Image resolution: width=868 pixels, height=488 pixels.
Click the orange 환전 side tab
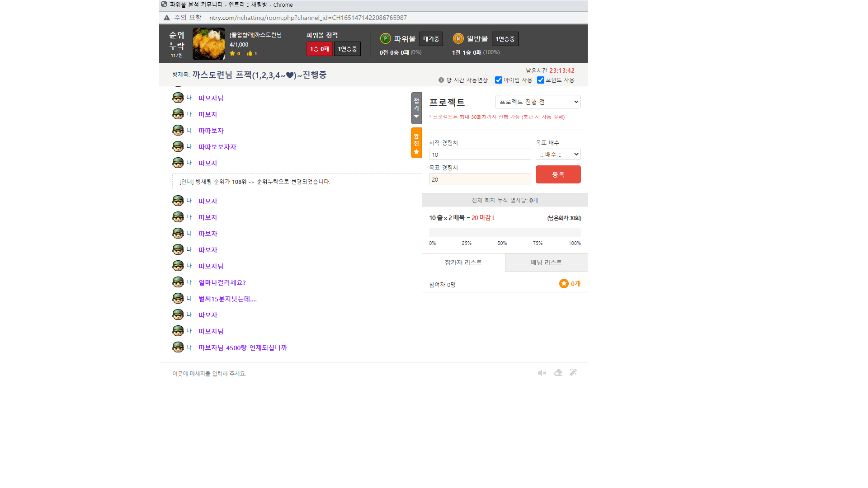(416, 143)
